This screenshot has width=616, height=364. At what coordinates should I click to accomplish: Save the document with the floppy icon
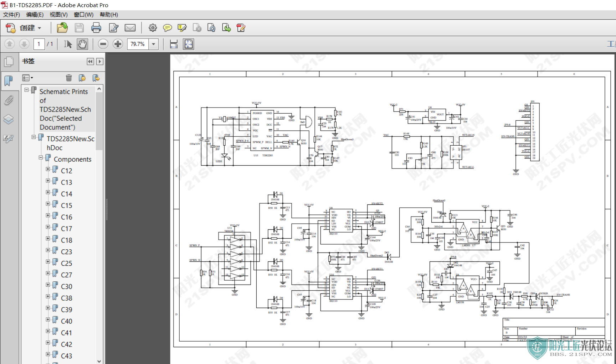point(79,28)
